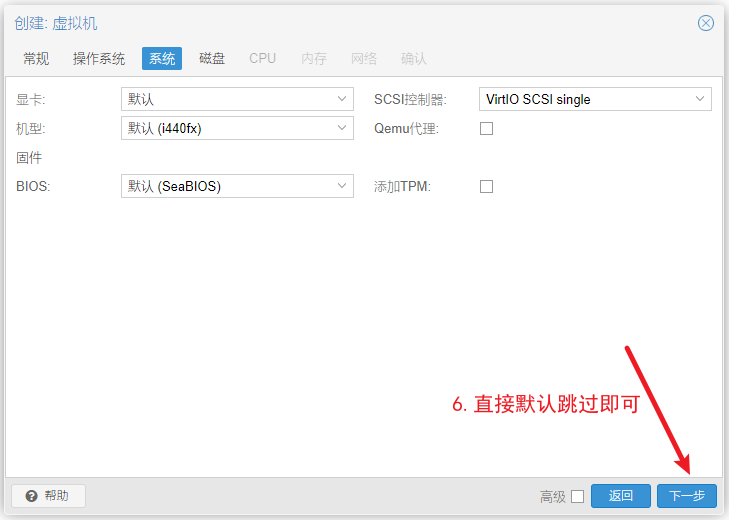This screenshot has height=520, width=729.
Task: Open the 网络 tab
Action: [x=364, y=59]
